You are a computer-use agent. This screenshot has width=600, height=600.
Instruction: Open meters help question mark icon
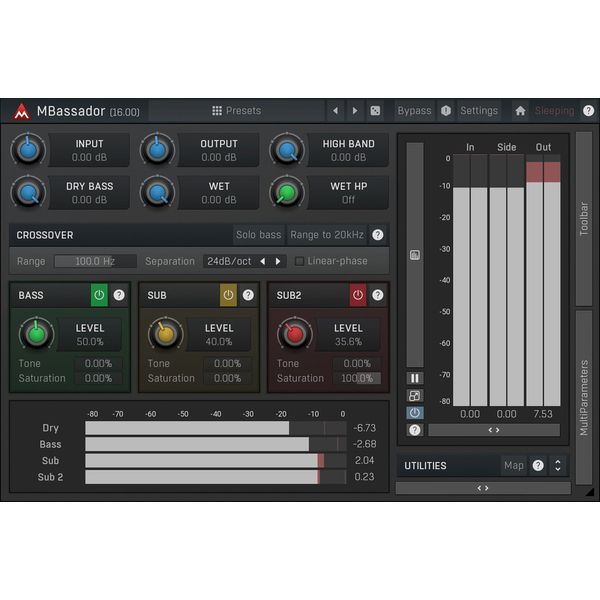[414, 430]
